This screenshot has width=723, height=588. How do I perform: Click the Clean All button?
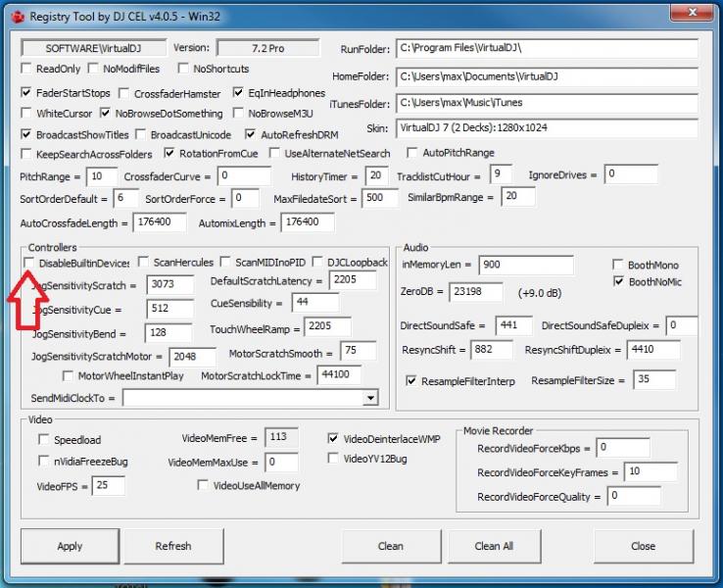click(x=494, y=546)
